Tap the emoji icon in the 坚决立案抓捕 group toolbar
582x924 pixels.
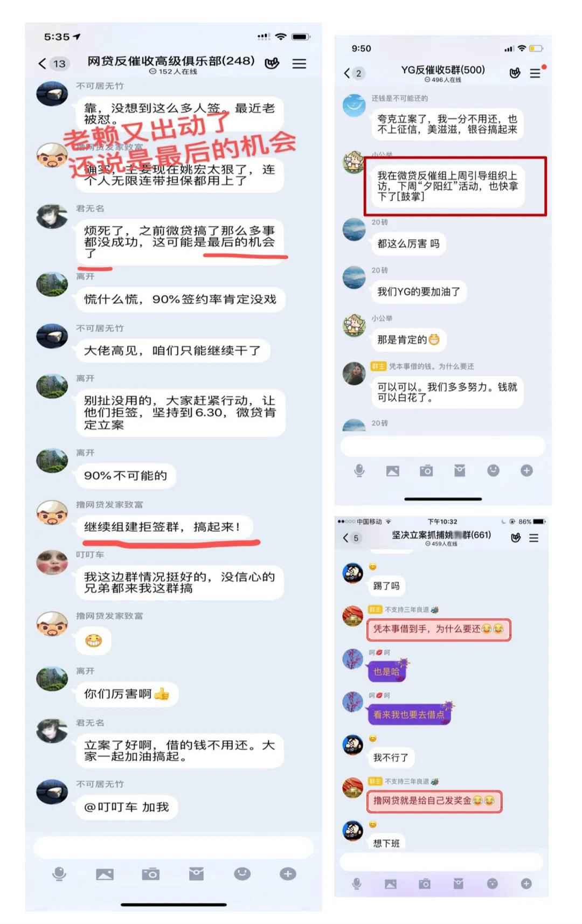492,884
